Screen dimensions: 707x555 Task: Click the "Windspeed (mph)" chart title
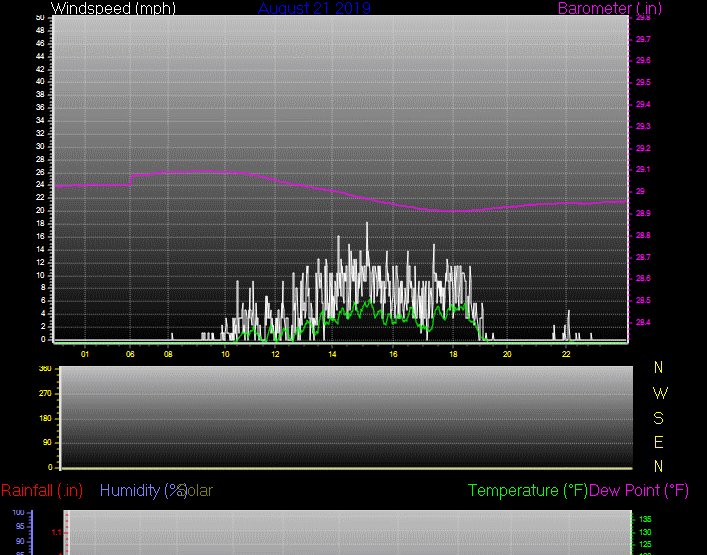(113, 8)
